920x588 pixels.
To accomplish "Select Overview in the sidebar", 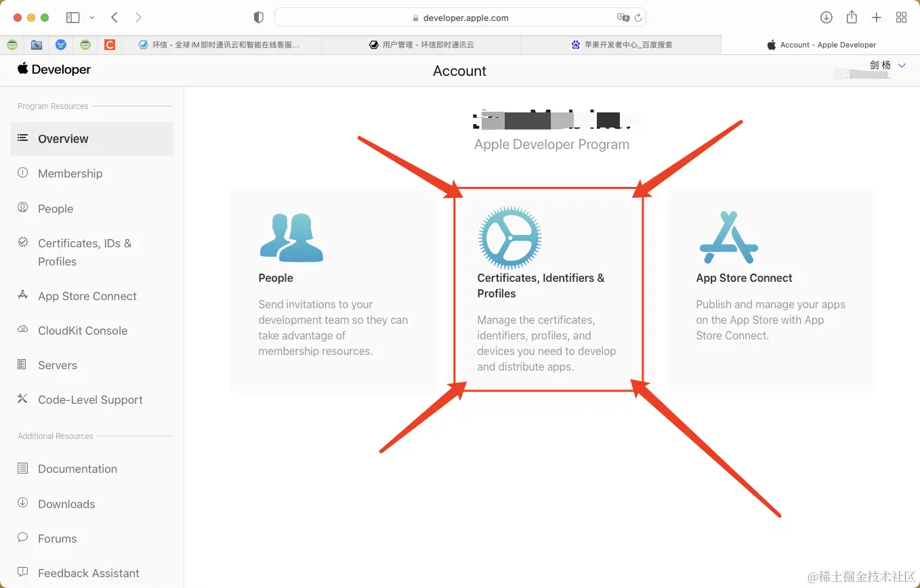I will click(x=92, y=139).
